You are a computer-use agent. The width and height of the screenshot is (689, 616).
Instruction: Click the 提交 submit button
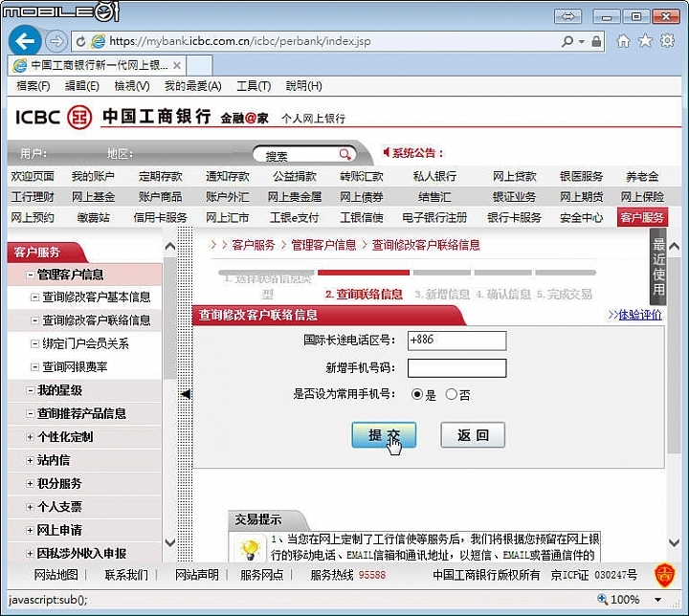[x=384, y=435]
